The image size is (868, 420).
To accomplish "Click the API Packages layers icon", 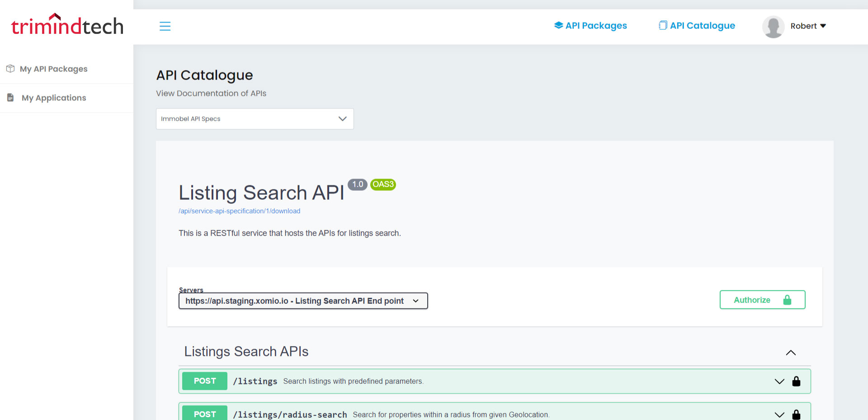I will coord(558,25).
